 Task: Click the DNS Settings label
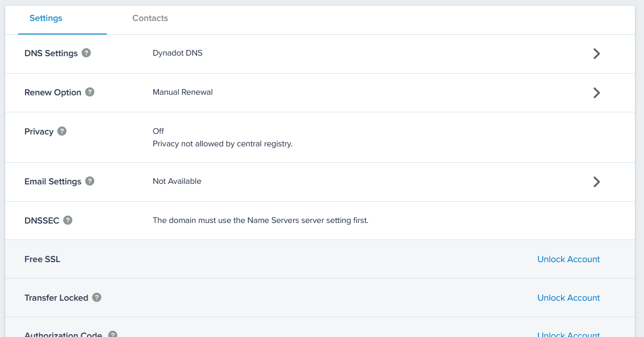(x=51, y=53)
